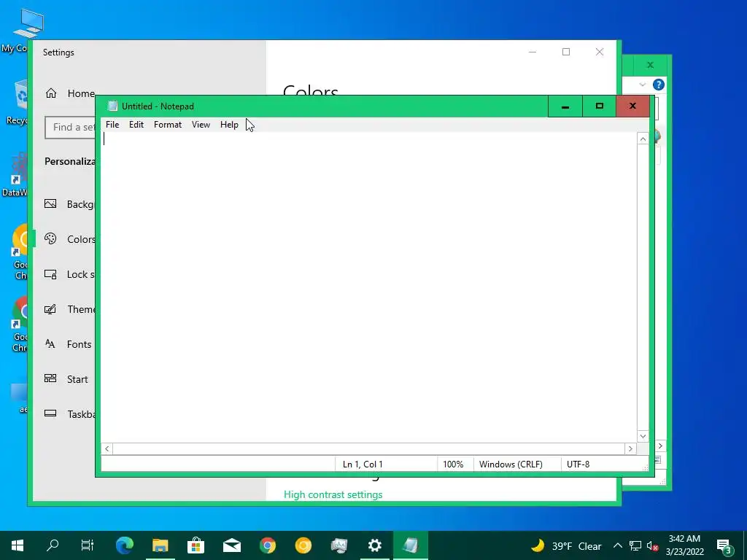Click Notepad's horizontal scrollbar left arrow
747x560 pixels.
[x=107, y=448]
